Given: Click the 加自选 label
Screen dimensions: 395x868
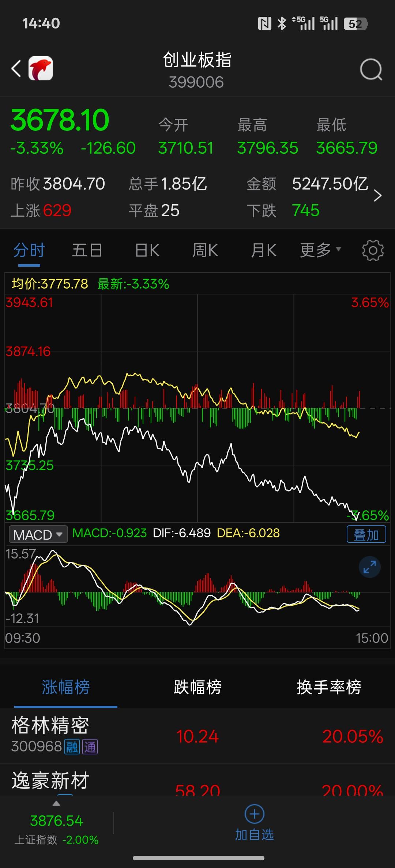Looking at the screenshot, I should tap(255, 835).
